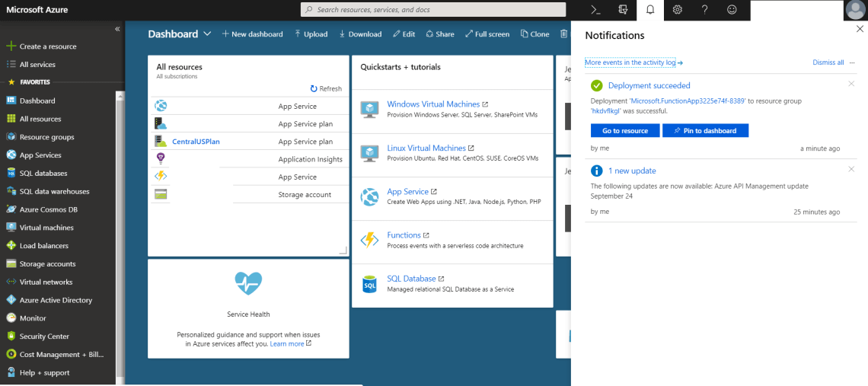The image size is (868, 386).
Task: Click the Storage accounts sidebar icon
Action: (x=11, y=263)
